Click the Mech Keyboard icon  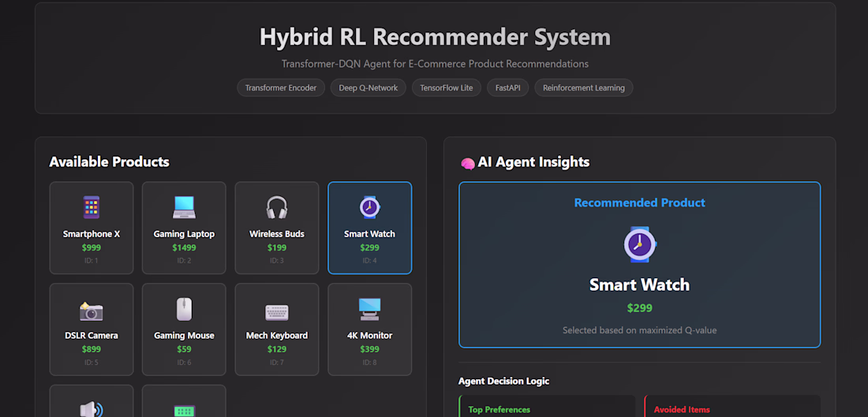277,312
